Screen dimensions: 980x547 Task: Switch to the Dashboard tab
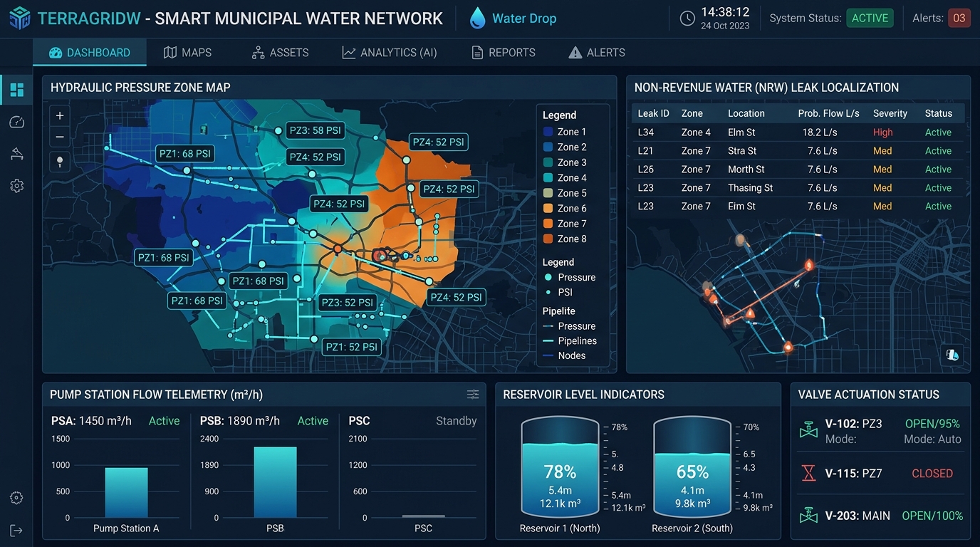[x=90, y=53]
